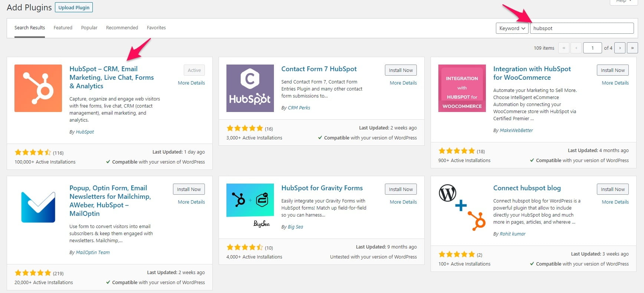The image size is (644, 293).
Task: Go to the previous results page arrow
Action: pos(576,48)
